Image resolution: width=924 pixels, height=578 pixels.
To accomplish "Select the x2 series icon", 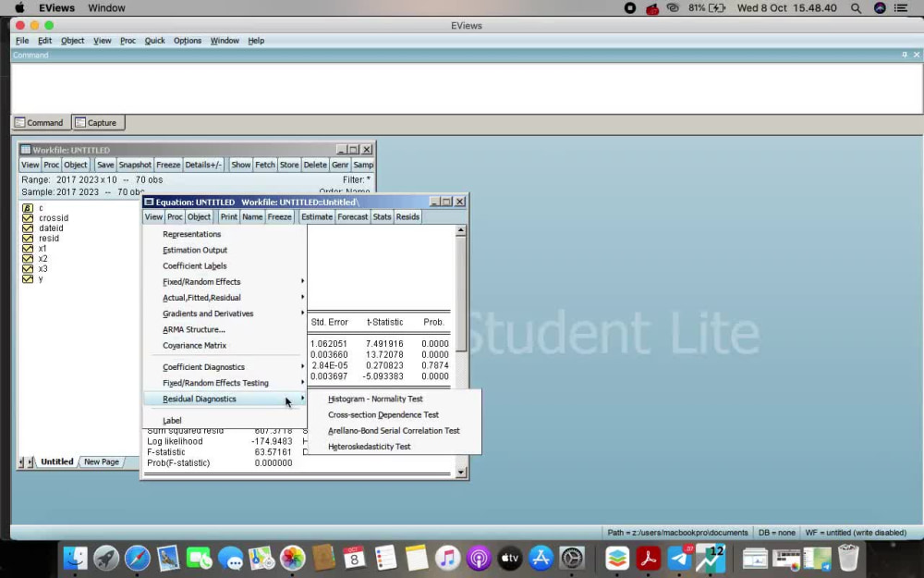I will [x=27, y=258].
